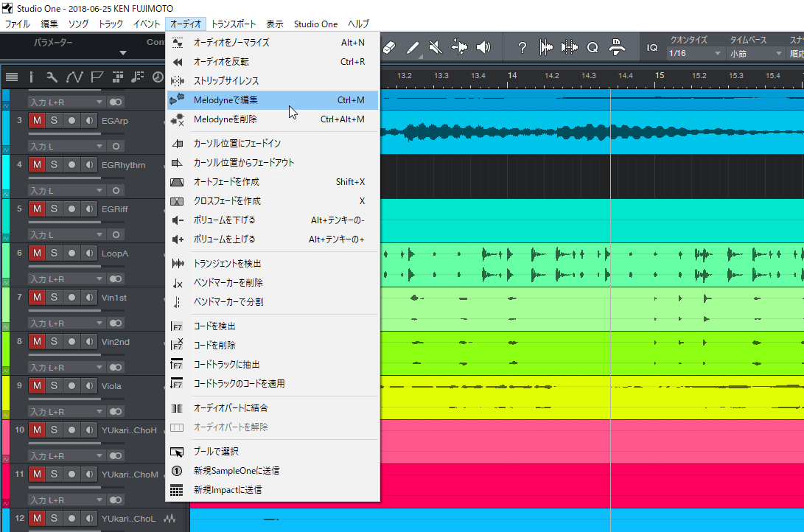Choose コードを検出 entry

coord(272,326)
